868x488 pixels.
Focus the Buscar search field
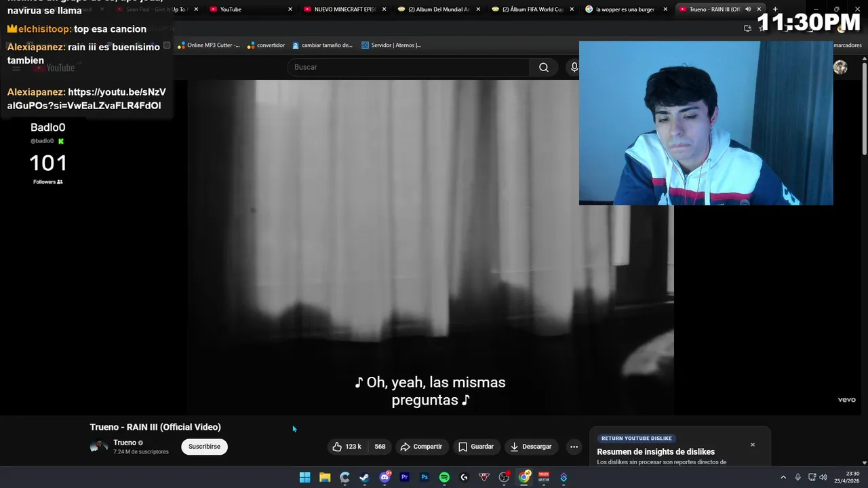408,67
